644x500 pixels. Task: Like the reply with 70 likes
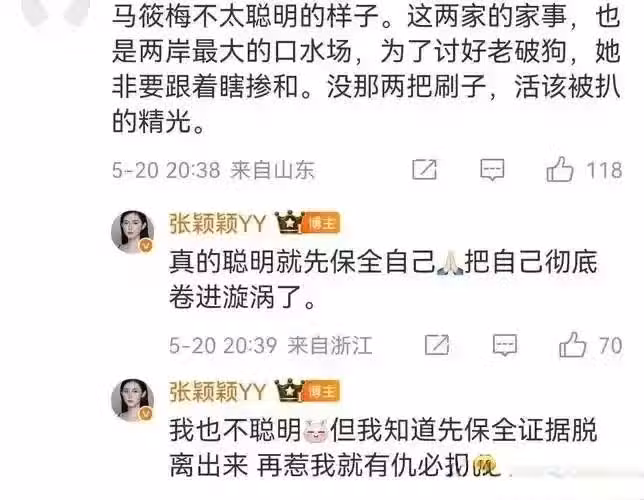point(572,344)
